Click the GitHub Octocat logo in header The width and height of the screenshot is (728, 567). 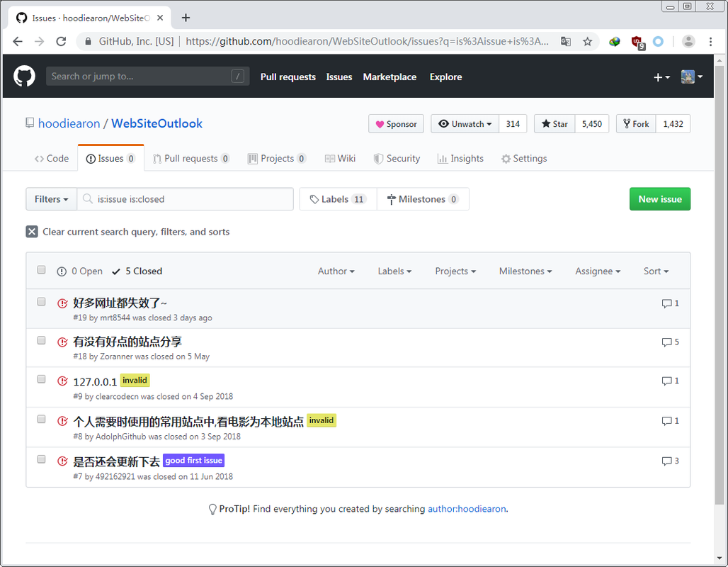click(24, 77)
